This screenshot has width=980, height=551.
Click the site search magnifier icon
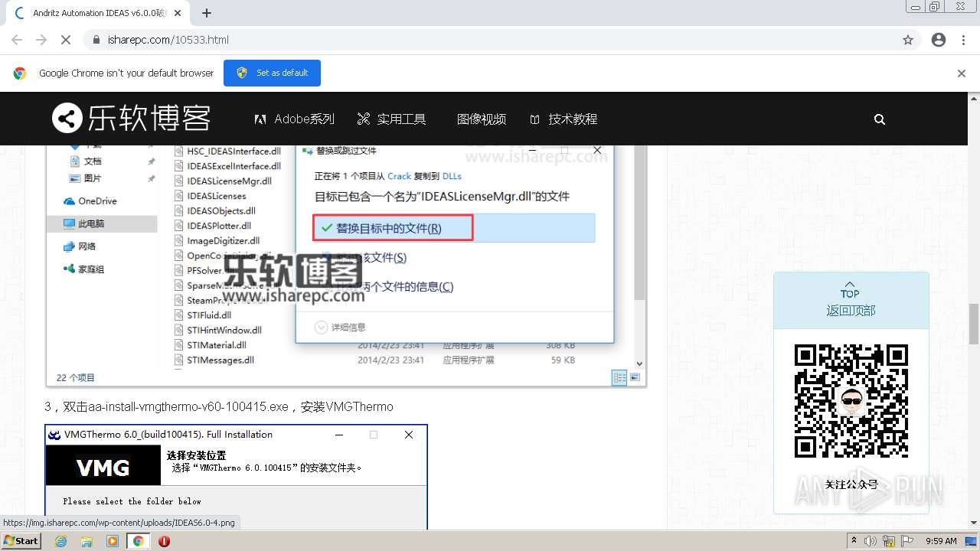pyautogui.click(x=880, y=119)
